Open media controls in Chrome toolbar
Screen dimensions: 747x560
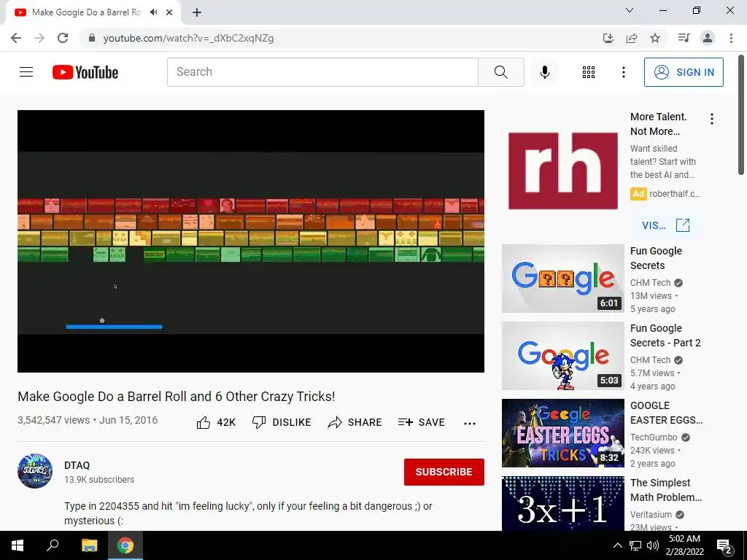tap(684, 38)
